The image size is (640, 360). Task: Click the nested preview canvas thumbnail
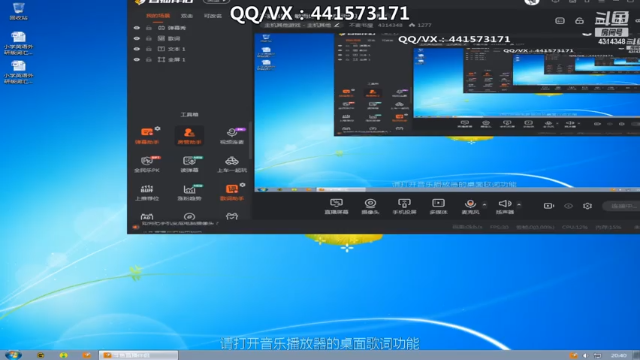447,113
